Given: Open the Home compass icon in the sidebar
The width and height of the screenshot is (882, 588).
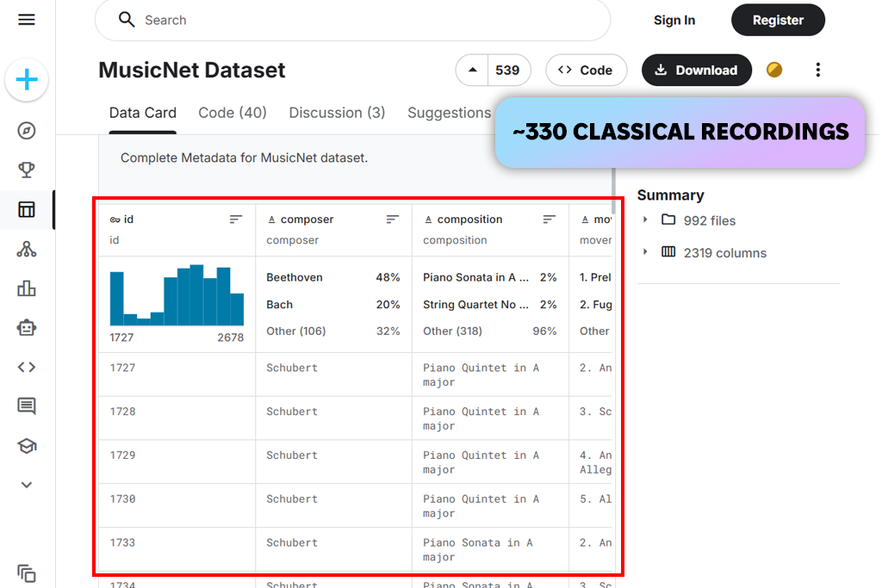Looking at the screenshot, I should pos(27,130).
